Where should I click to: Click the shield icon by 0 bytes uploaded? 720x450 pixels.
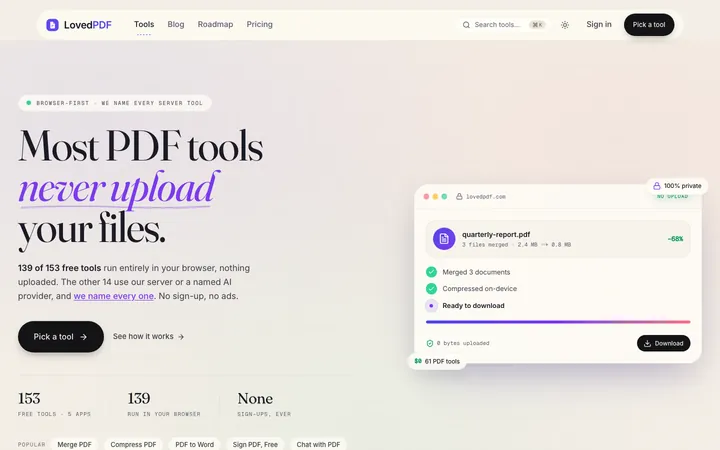[x=430, y=343]
